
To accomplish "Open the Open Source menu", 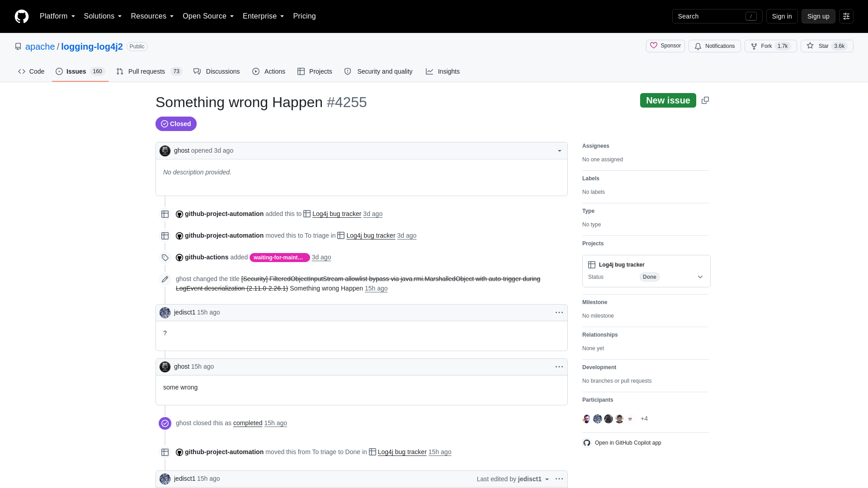I will (x=208, y=16).
